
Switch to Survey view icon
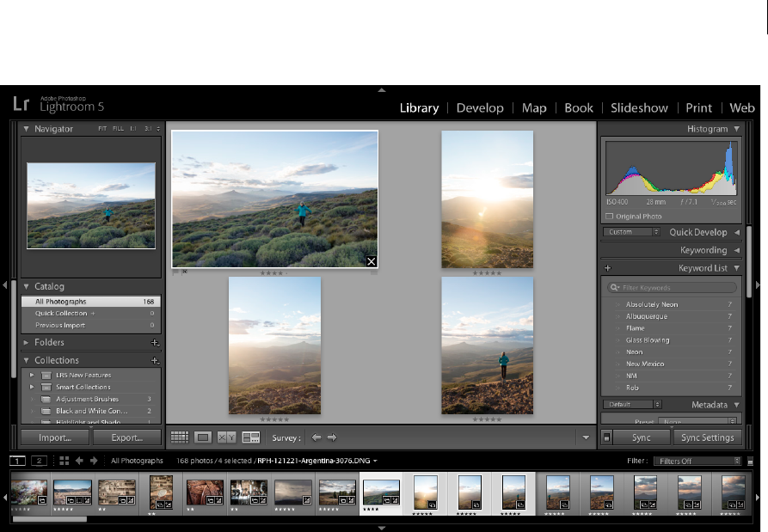(x=251, y=437)
